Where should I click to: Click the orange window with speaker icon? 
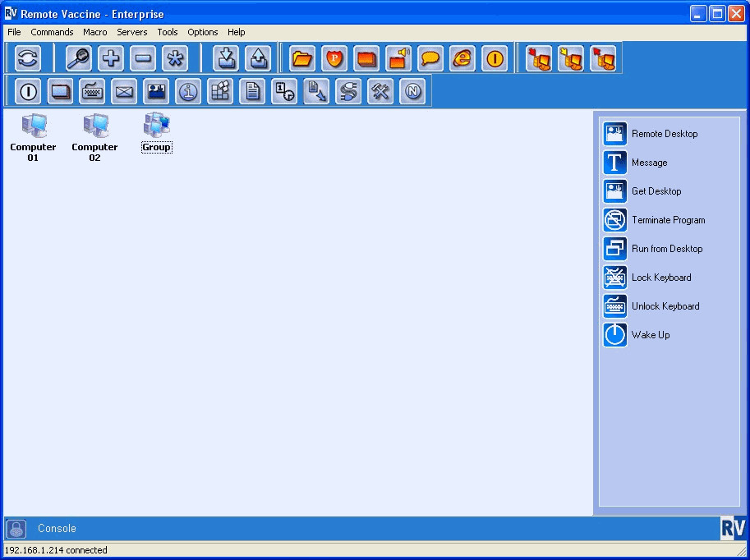398,58
